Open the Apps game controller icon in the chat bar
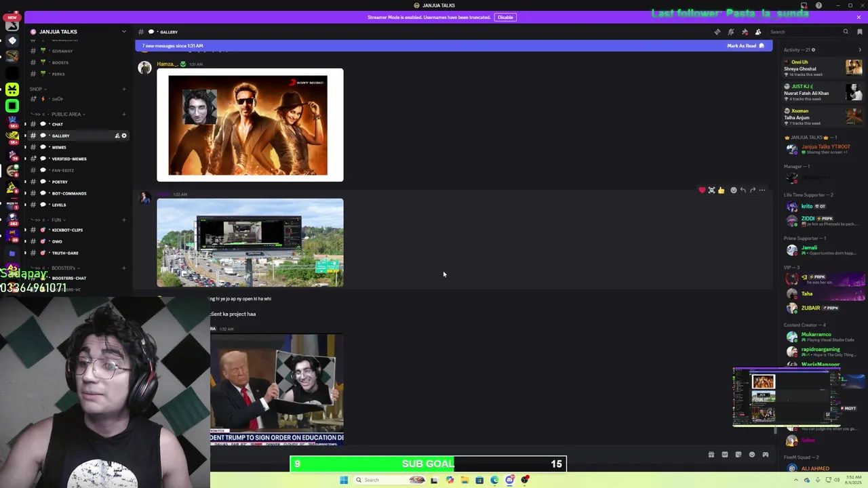The image size is (868, 488). point(766,455)
